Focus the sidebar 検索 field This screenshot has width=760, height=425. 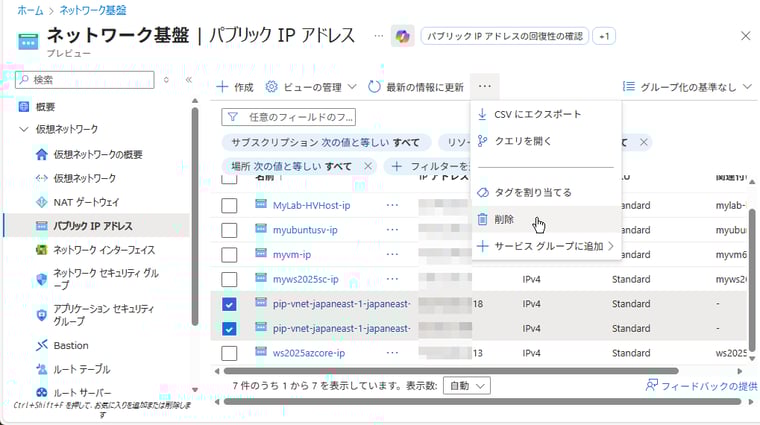click(x=85, y=79)
